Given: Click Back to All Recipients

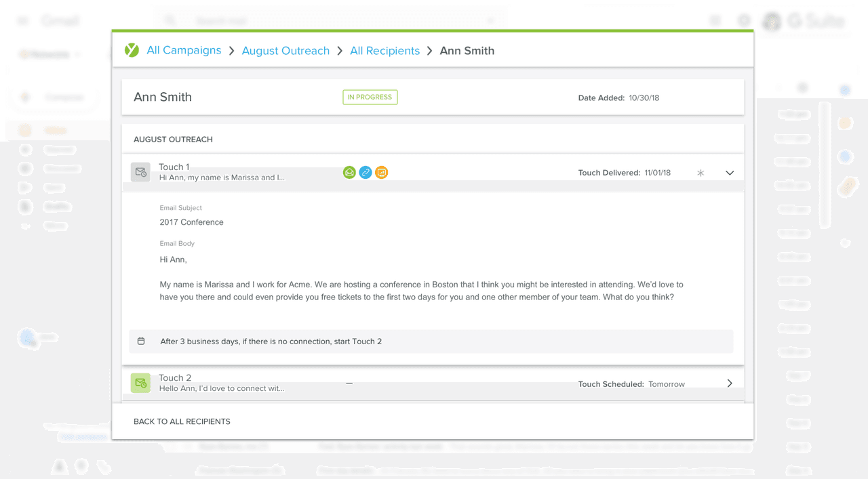Looking at the screenshot, I should [182, 421].
